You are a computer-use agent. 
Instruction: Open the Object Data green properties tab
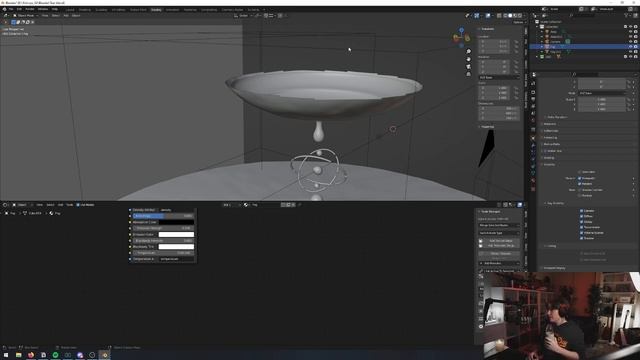click(533, 173)
